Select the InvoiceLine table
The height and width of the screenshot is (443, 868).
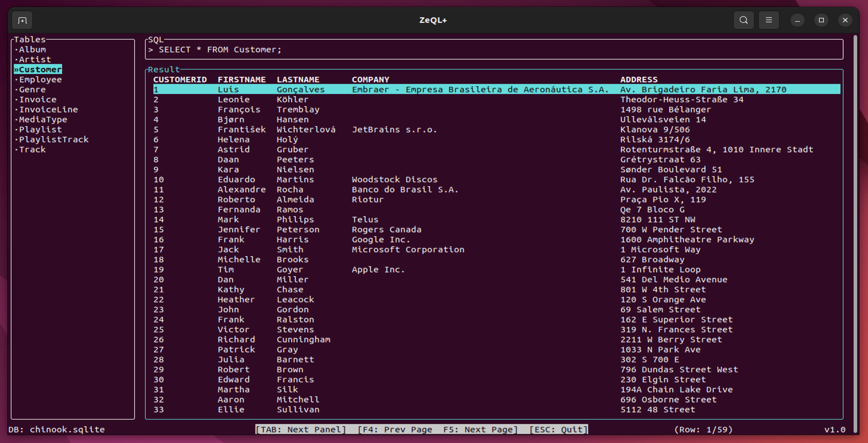point(48,109)
